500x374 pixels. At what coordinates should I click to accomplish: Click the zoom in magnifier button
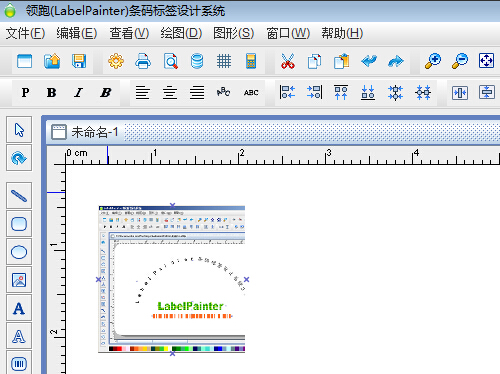[433, 61]
